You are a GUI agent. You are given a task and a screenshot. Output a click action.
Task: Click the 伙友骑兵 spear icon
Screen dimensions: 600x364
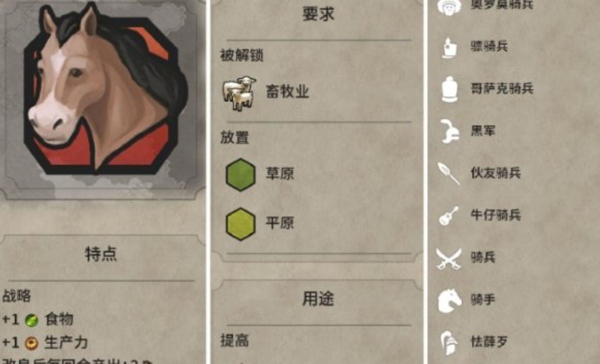(x=449, y=173)
